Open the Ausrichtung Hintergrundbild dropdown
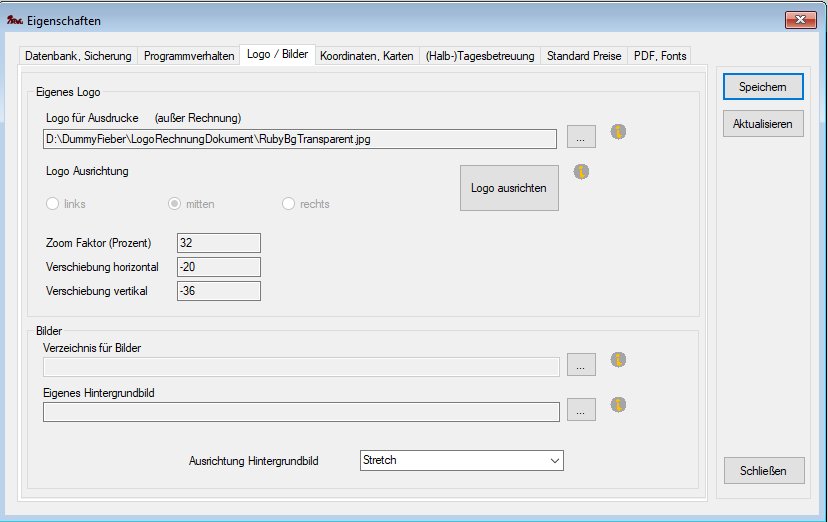Viewport: 828px width, 522px height. click(x=461, y=460)
